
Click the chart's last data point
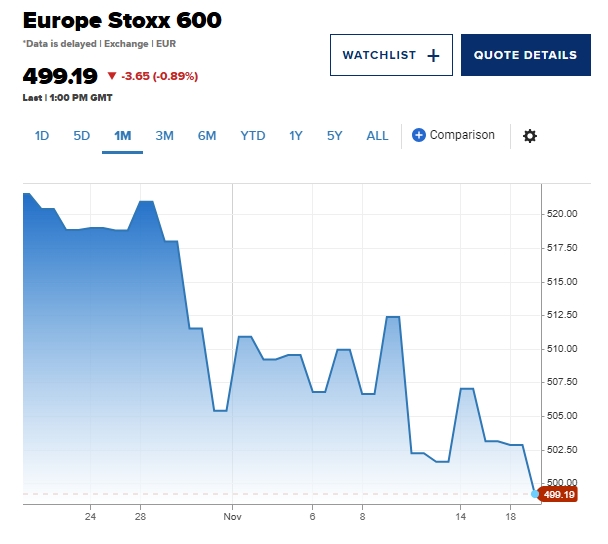[x=535, y=494]
